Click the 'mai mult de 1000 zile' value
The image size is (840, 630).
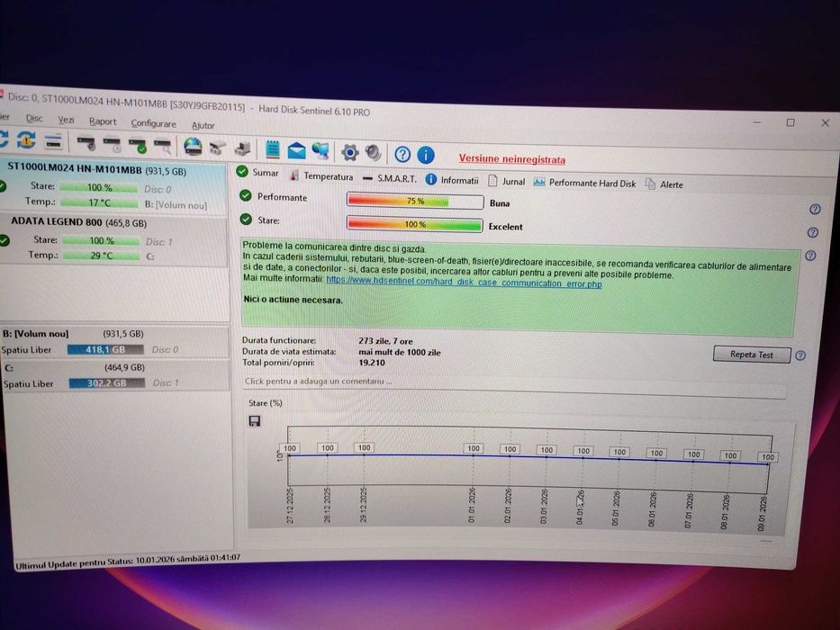(400, 353)
